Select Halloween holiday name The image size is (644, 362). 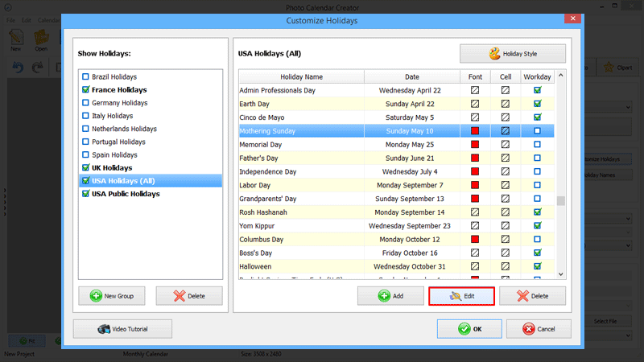255,266
